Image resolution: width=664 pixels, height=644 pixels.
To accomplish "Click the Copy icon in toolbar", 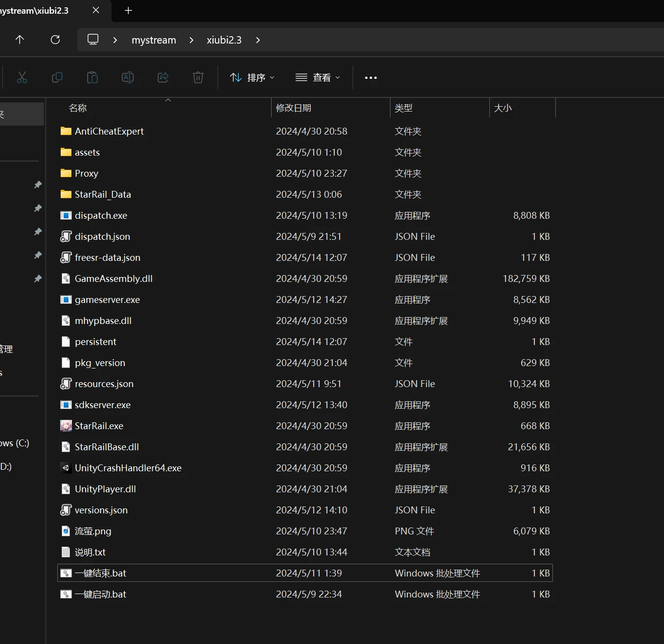I will pyautogui.click(x=57, y=77).
